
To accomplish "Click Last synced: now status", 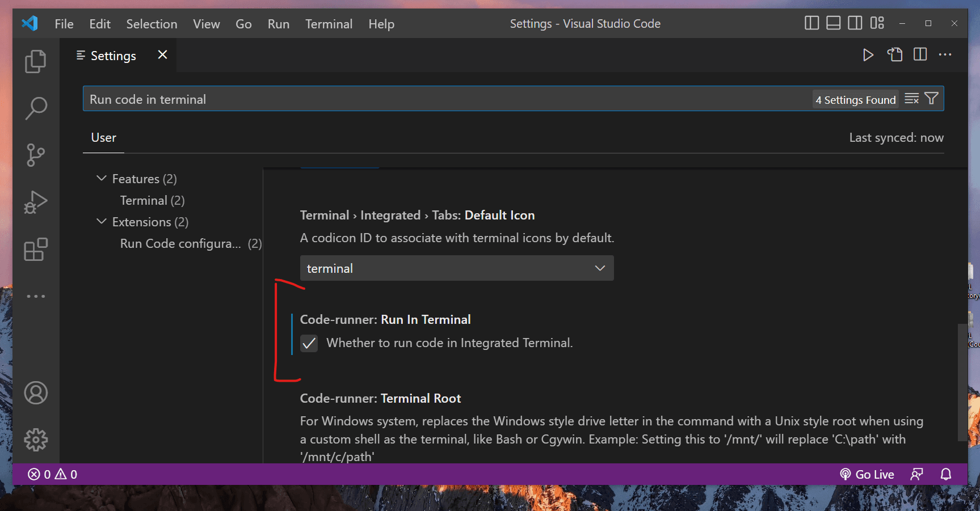I will 897,138.
